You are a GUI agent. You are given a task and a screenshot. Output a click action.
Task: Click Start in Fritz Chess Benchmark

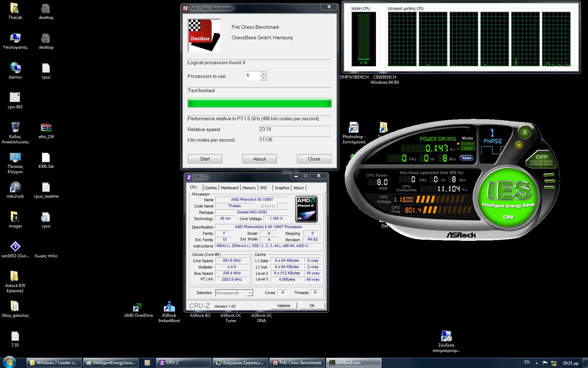pyautogui.click(x=205, y=159)
